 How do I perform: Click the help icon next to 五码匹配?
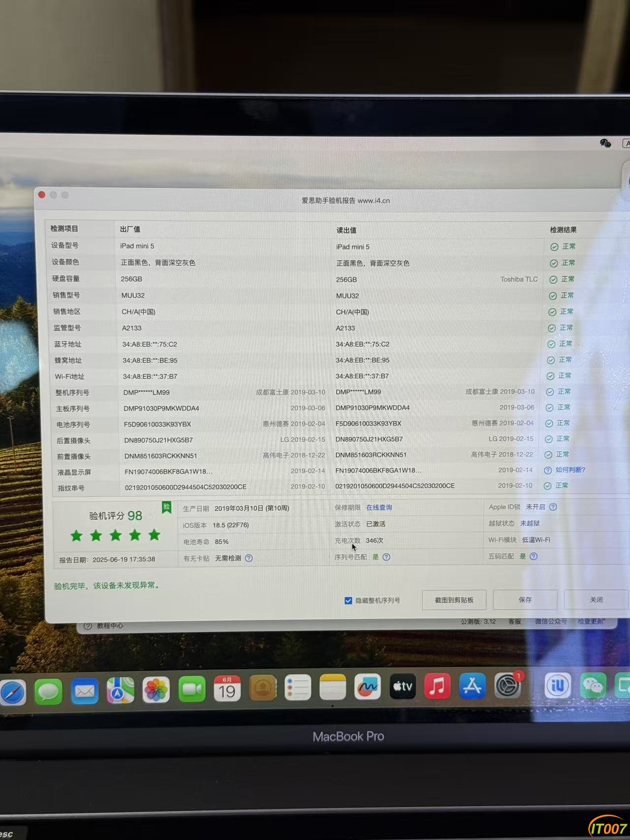[534, 556]
